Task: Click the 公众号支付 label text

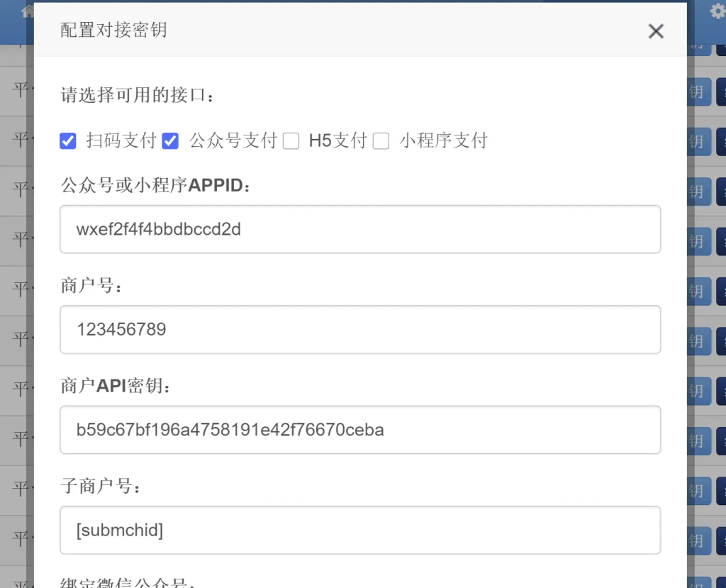Action: 233,140
